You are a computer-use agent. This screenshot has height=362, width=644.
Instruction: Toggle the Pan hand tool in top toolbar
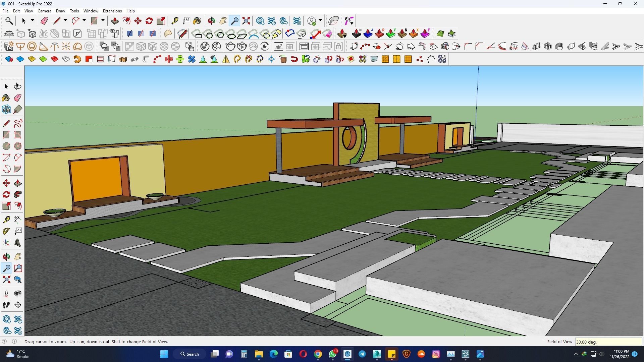223,21
